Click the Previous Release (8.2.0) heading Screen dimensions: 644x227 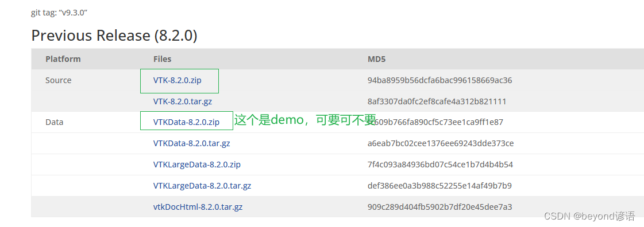click(114, 36)
